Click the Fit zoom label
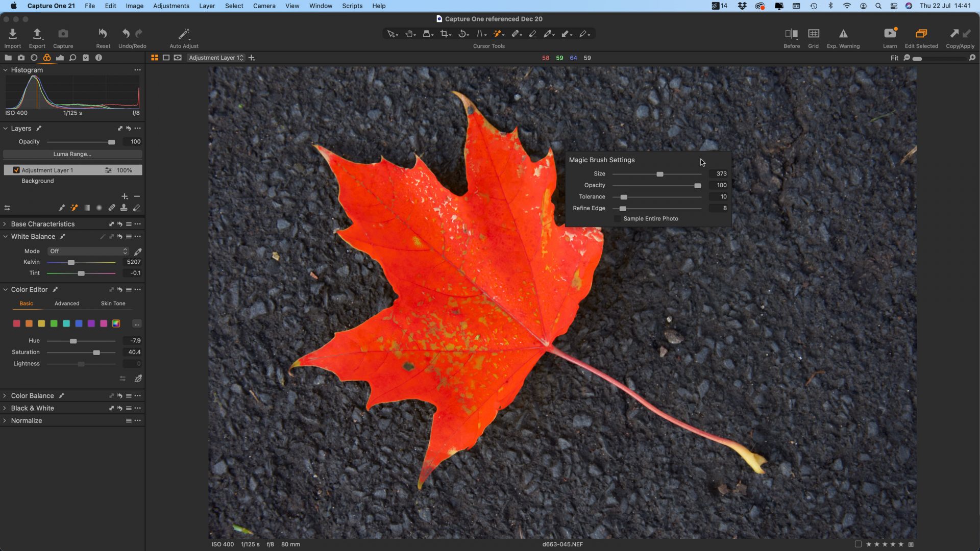The image size is (980, 551). click(894, 58)
